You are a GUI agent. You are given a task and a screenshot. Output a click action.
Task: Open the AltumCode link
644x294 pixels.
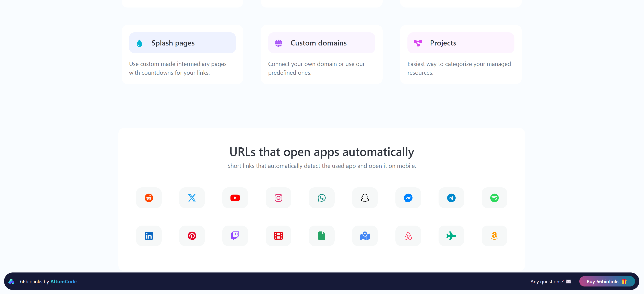[63, 281]
